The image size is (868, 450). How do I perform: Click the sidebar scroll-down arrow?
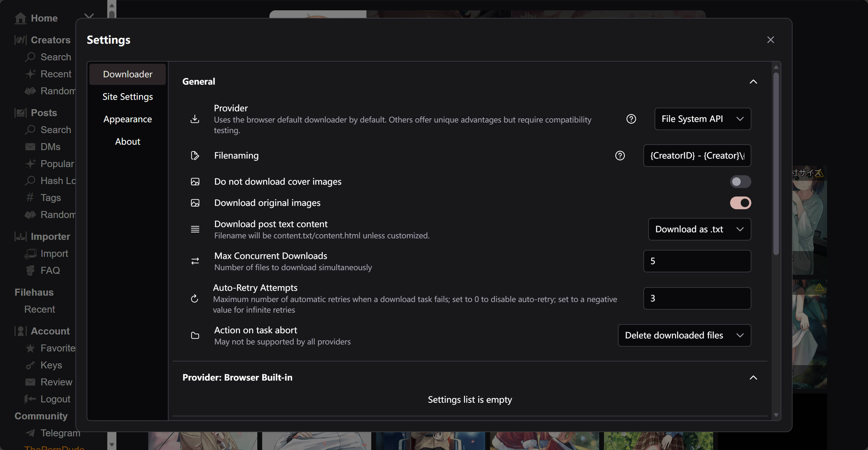pyautogui.click(x=112, y=445)
